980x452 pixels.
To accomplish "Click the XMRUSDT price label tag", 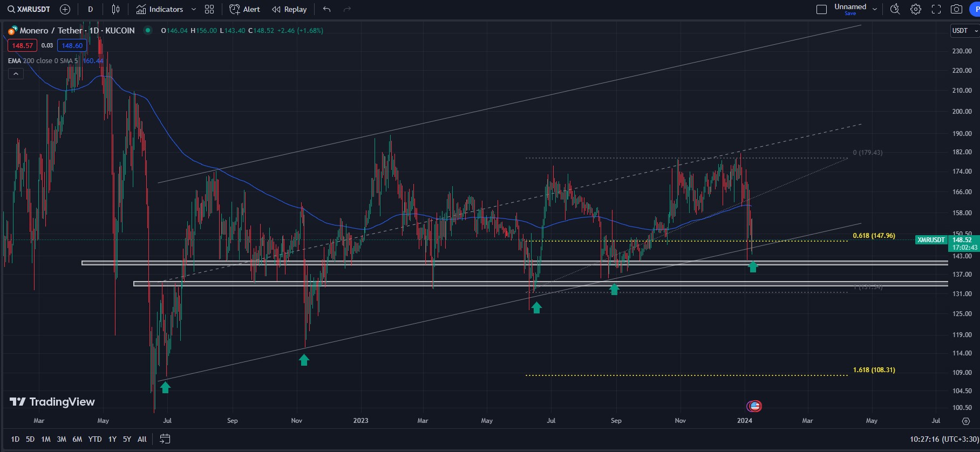I will tap(931, 240).
